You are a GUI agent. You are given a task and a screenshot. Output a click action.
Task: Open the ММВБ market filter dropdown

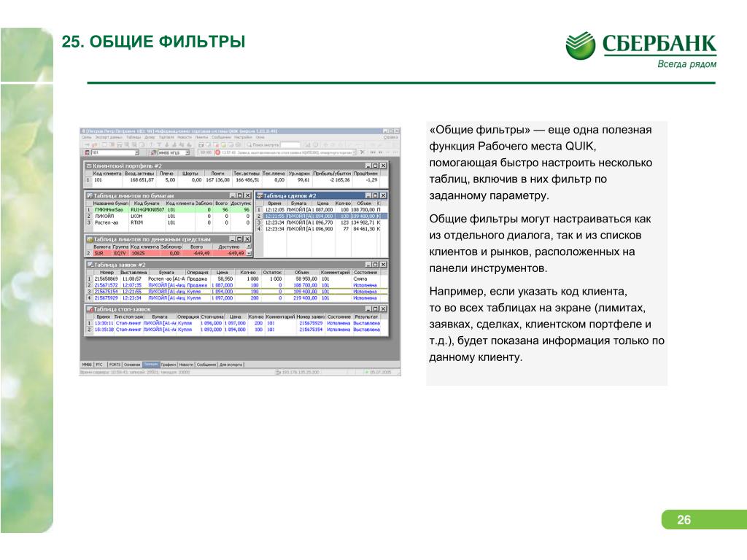(x=187, y=152)
